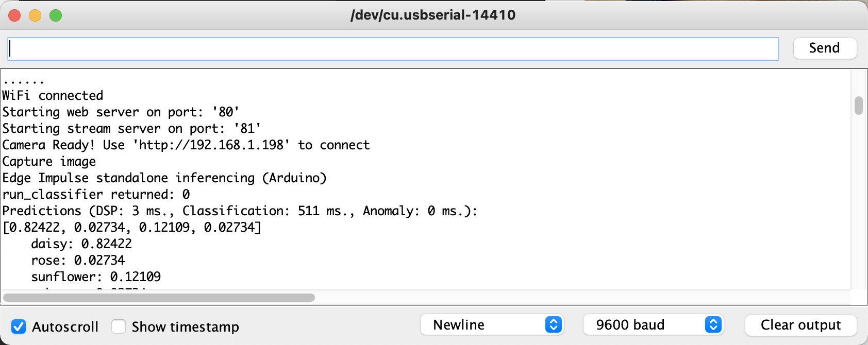868x345 pixels.
Task: Open the 9600 baud rate selector
Action: pyautogui.click(x=652, y=325)
